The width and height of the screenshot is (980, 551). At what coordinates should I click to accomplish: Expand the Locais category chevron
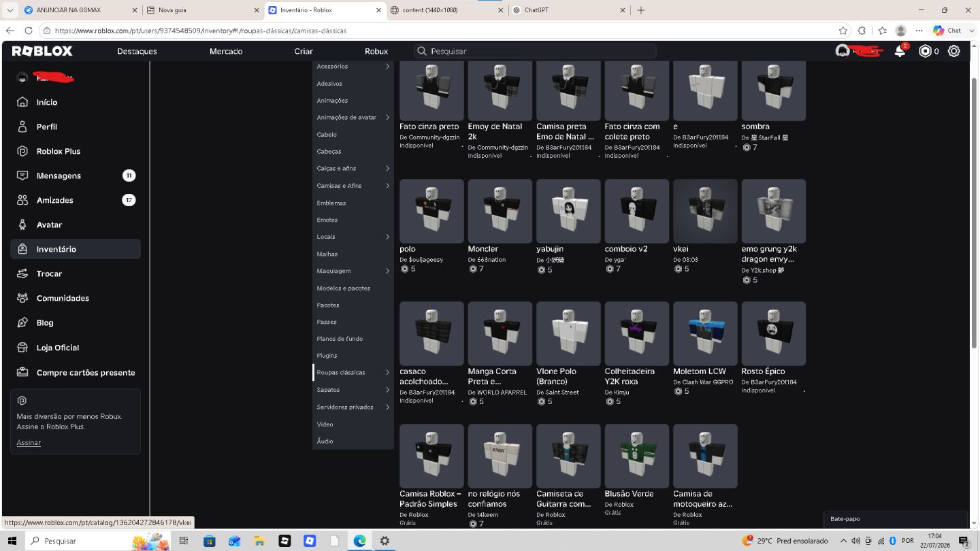(387, 237)
